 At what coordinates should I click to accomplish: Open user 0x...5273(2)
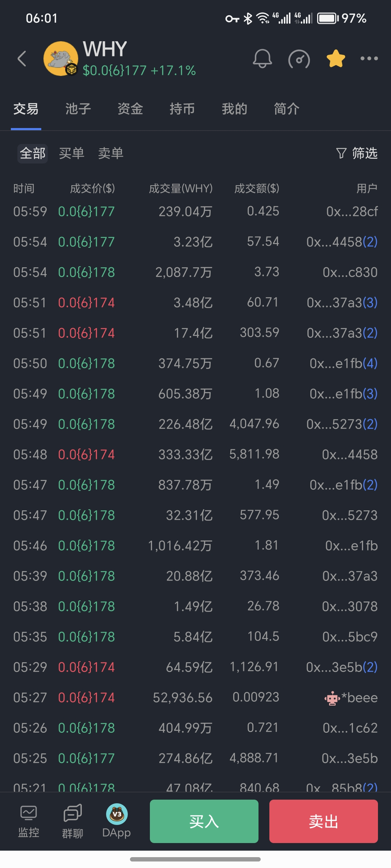click(x=342, y=424)
